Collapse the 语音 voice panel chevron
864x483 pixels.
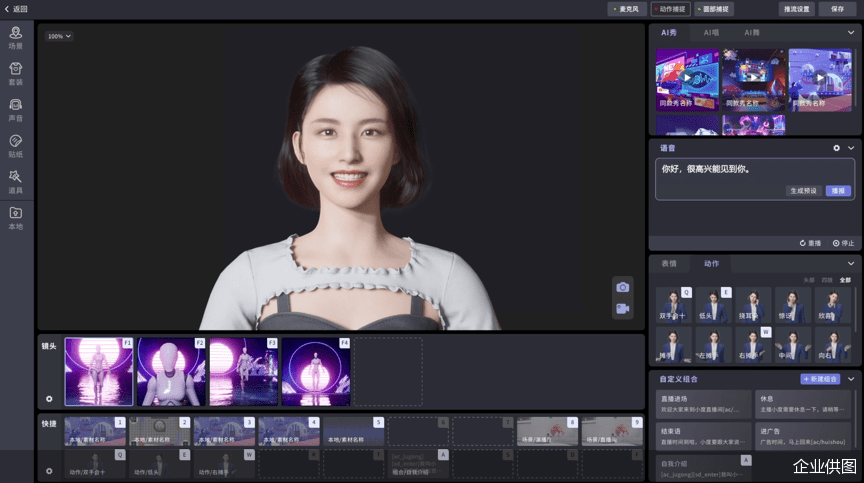(x=851, y=148)
